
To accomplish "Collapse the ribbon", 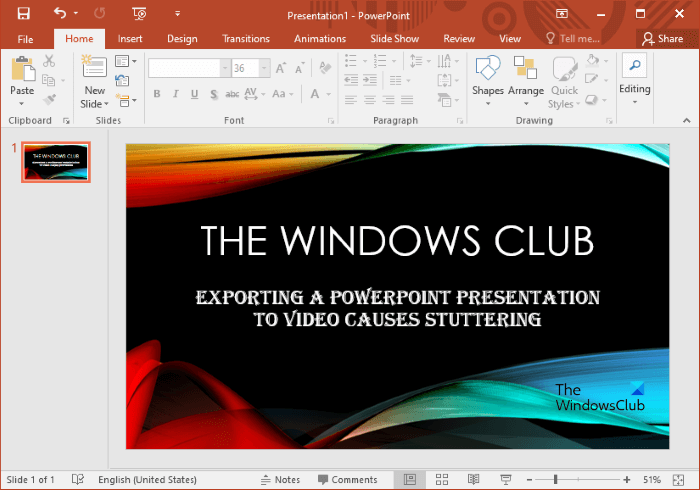I will coord(687,120).
